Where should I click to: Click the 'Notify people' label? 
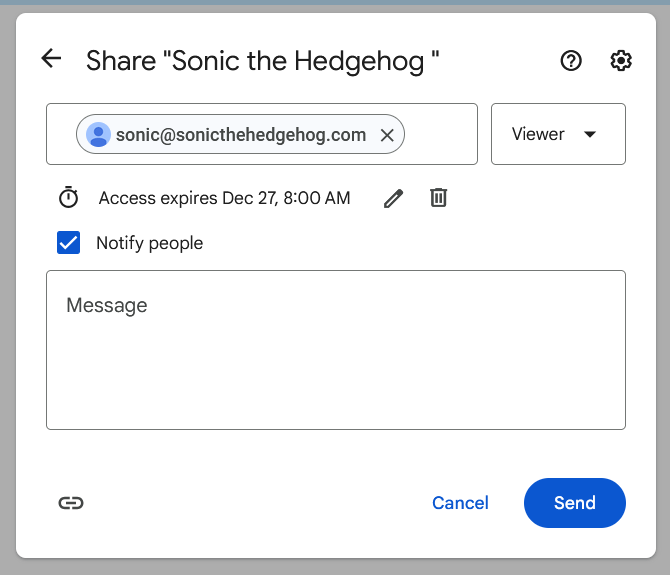pos(150,243)
